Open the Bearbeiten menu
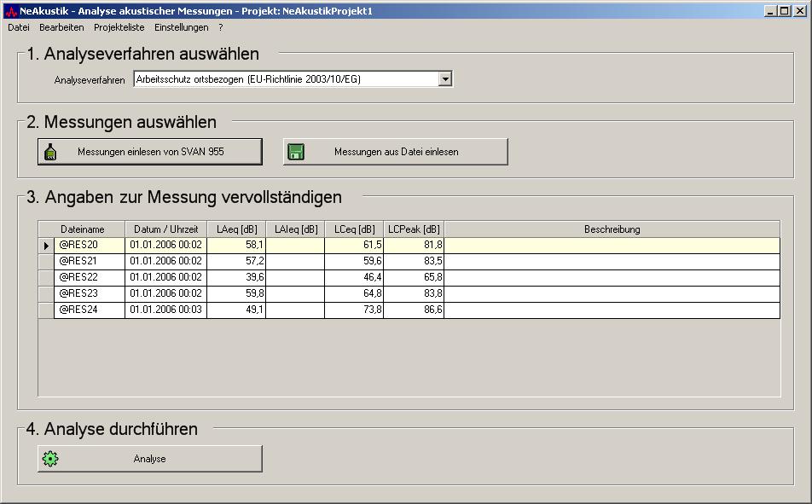This screenshot has width=812, height=504. [x=61, y=27]
